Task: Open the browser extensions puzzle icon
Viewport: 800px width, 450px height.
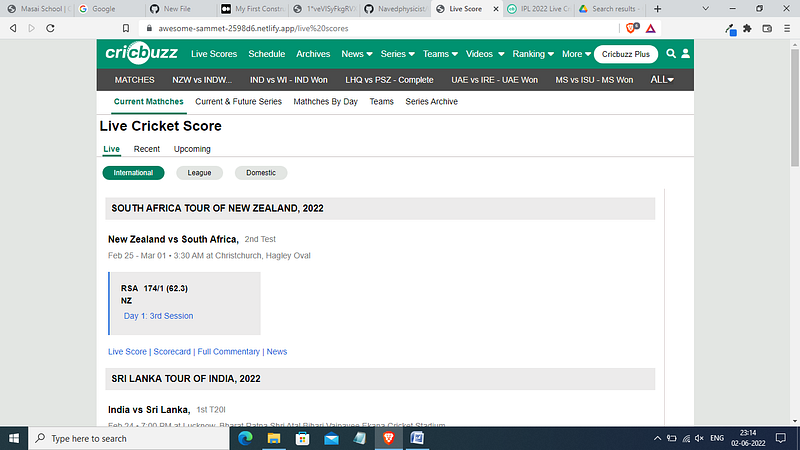Action: click(x=747, y=28)
